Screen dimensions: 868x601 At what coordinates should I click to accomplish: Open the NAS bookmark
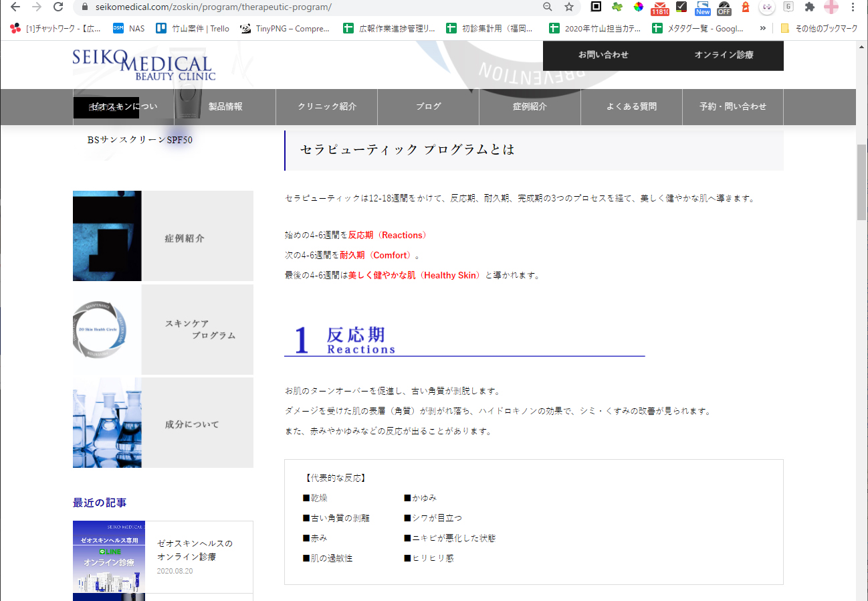[128, 28]
